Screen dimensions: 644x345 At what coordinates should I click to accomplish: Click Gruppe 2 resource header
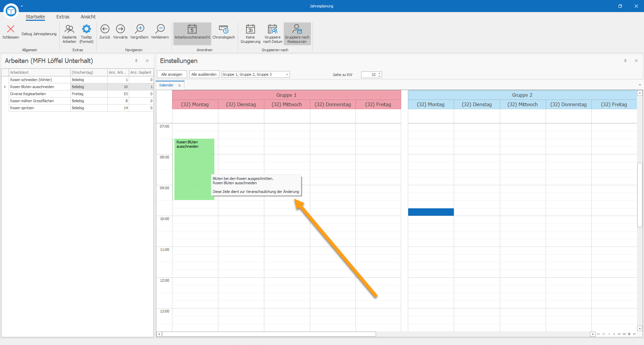pos(522,95)
